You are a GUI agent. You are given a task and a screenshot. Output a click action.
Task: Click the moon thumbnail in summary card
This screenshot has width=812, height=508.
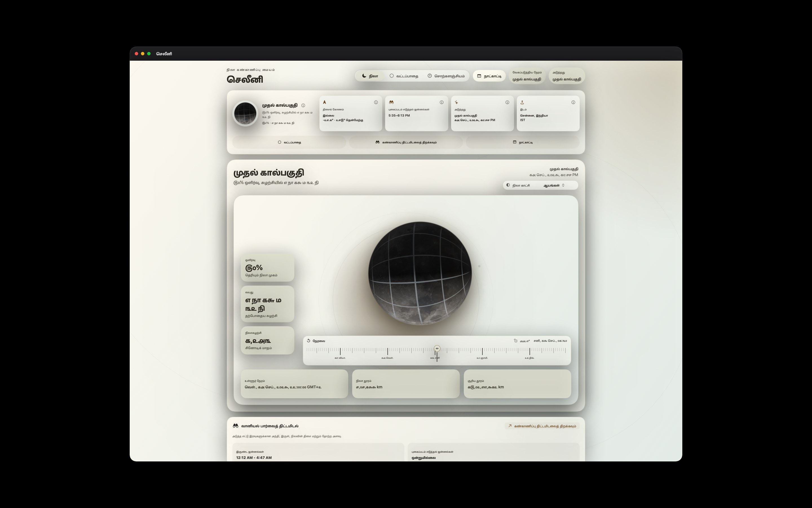point(245,113)
